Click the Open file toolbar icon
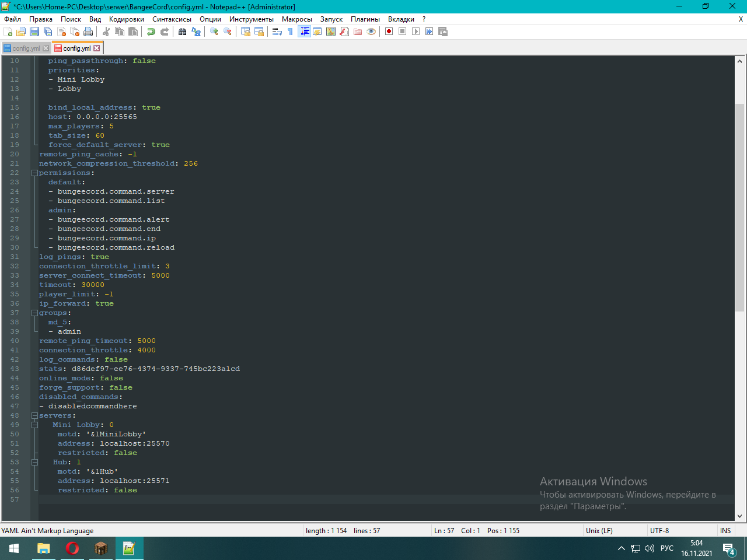The image size is (747, 560). click(x=21, y=32)
